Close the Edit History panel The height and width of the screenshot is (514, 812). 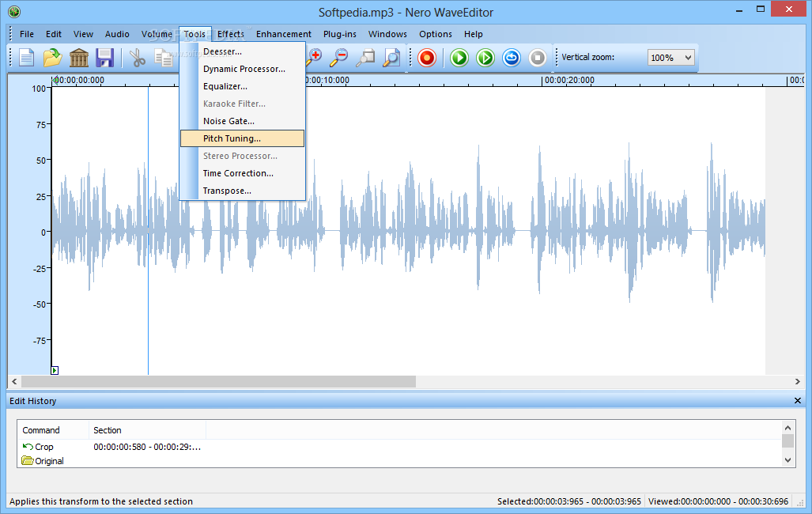point(798,401)
